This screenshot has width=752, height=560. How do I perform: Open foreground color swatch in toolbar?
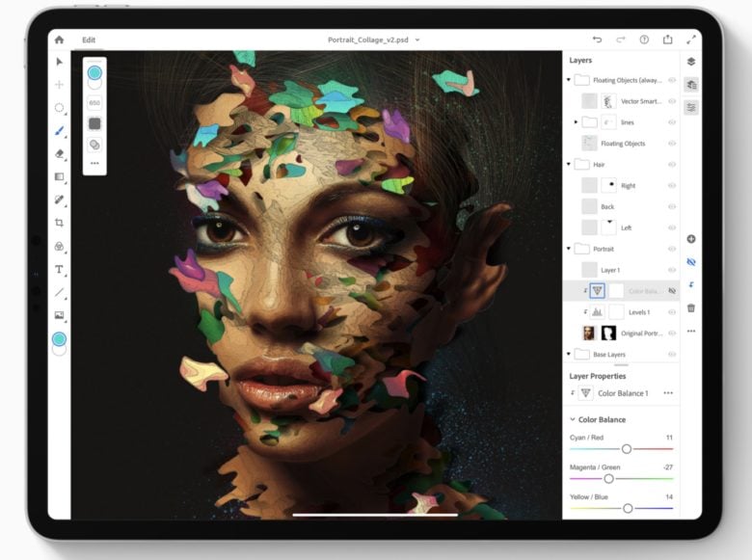(x=59, y=339)
